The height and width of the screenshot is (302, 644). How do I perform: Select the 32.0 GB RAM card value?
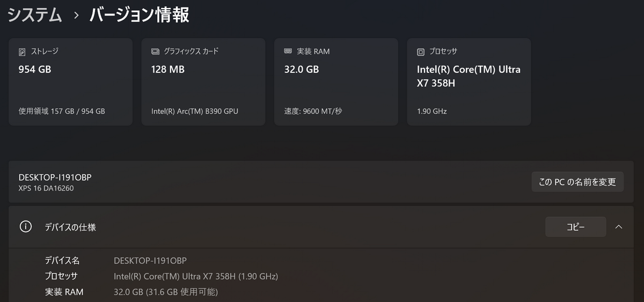pyautogui.click(x=301, y=69)
